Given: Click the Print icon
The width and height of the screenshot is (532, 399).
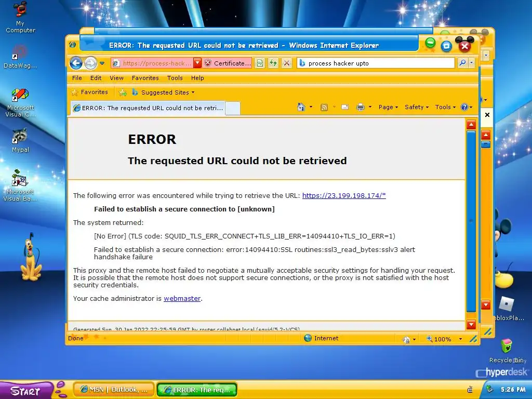Looking at the screenshot, I should [x=361, y=107].
